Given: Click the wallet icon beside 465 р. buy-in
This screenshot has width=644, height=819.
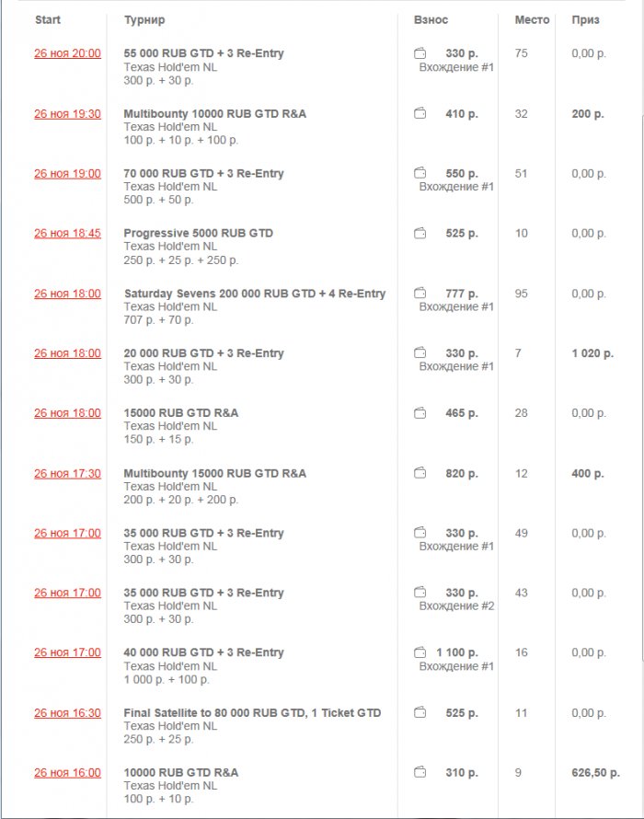Looking at the screenshot, I should click(x=420, y=413).
